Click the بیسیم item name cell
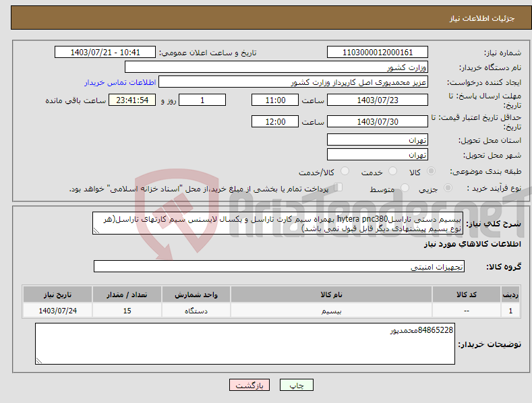The height and width of the screenshot is (403, 532). [331, 311]
